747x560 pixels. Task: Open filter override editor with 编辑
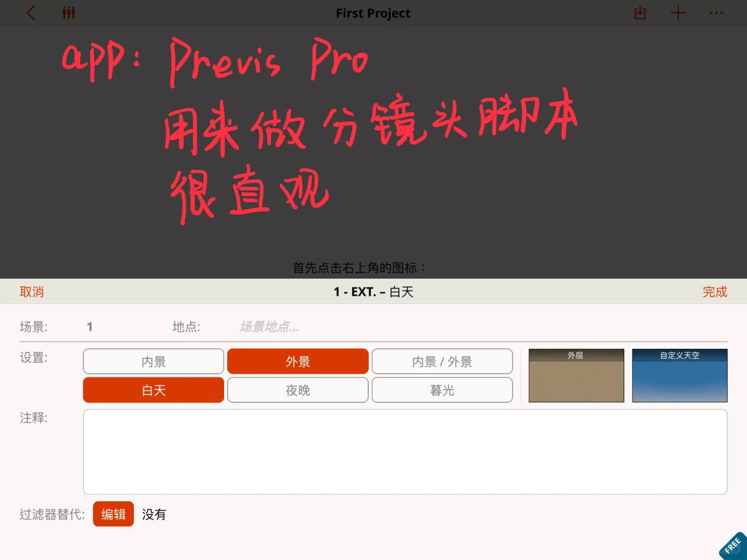[113, 514]
